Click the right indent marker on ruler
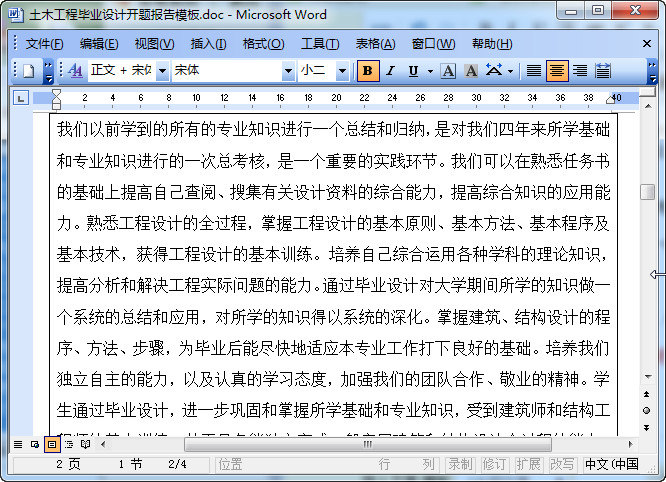 pyautogui.click(x=610, y=99)
